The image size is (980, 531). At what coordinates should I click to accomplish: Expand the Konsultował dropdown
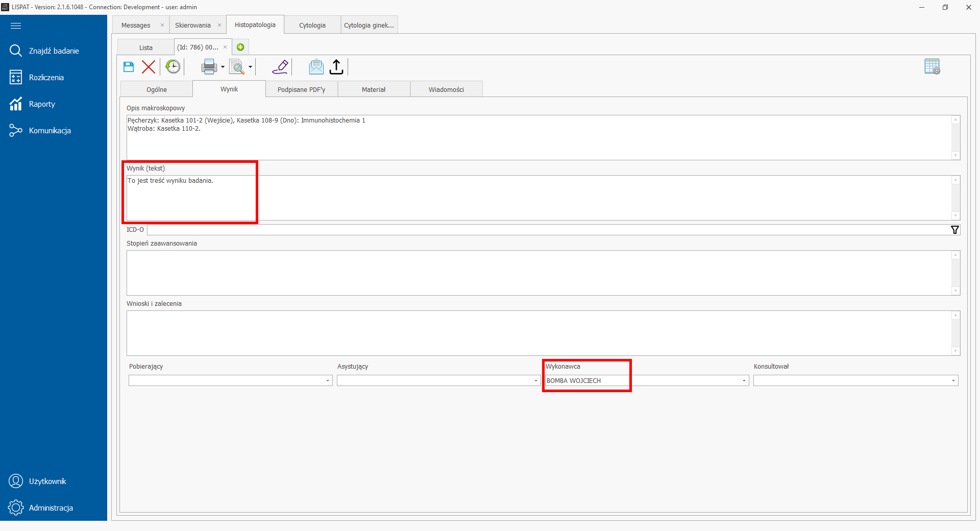click(953, 381)
